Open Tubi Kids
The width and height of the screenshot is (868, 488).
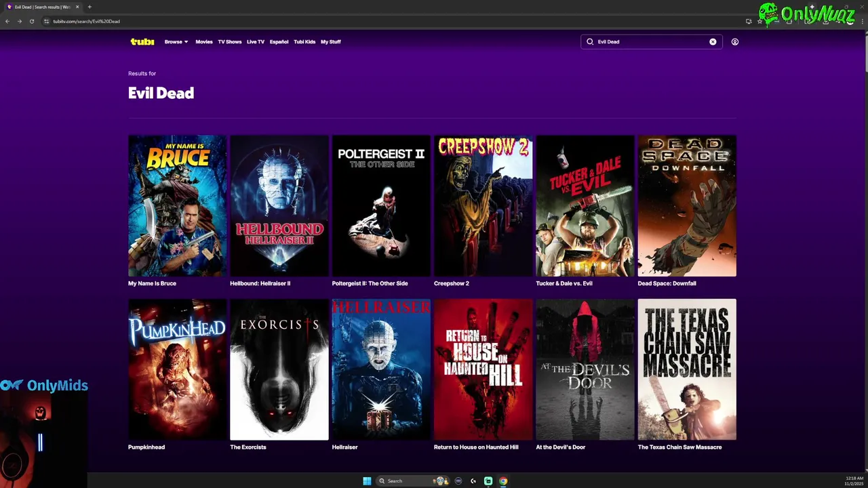tap(304, 41)
